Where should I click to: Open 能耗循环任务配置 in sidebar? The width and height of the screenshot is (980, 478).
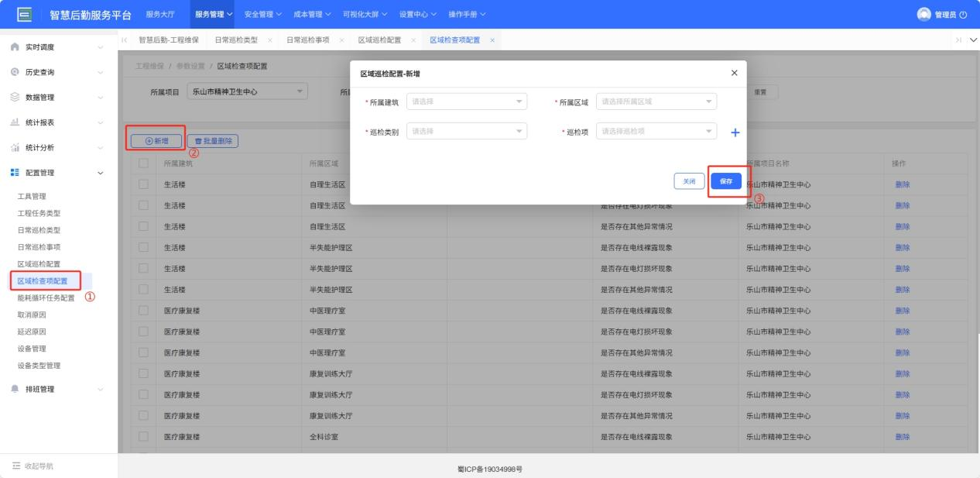pyautogui.click(x=46, y=297)
